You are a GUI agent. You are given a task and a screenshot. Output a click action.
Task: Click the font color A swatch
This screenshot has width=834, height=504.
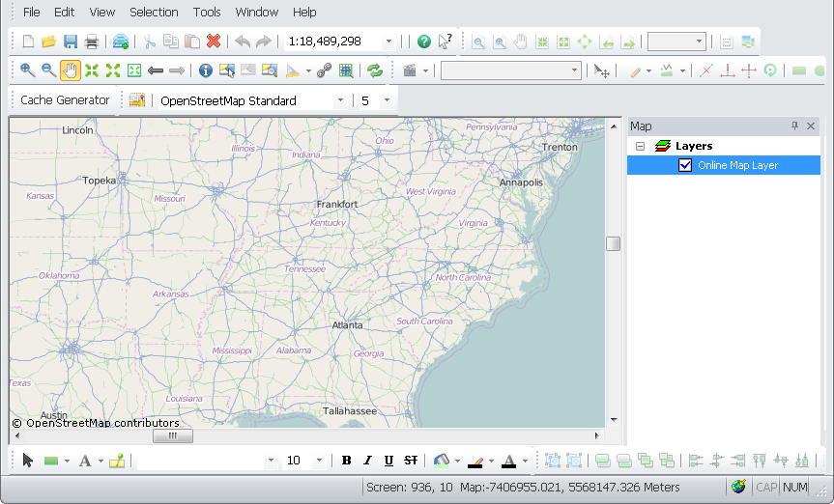[x=508, y=462]
